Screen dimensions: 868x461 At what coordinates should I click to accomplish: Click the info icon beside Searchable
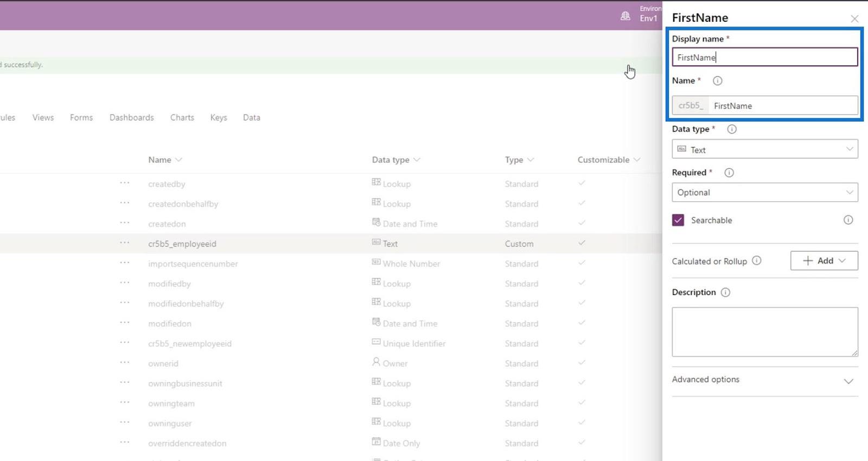pyautogui.click(x=848, y=220)
